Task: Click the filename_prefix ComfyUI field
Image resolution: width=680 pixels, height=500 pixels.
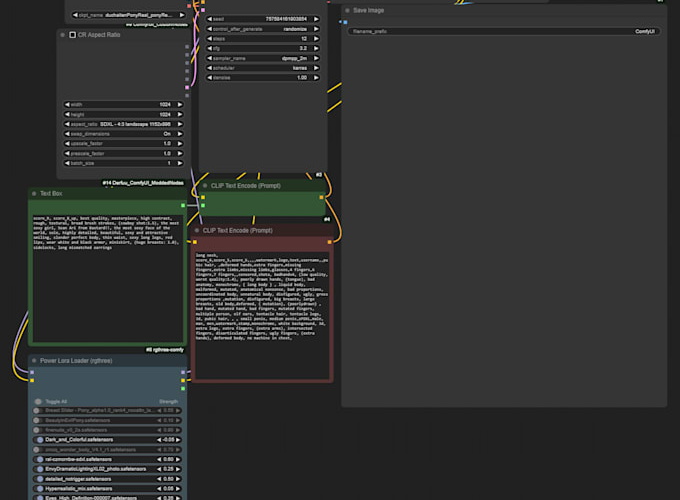Action: pyautogui.click(x=503, y=31)
